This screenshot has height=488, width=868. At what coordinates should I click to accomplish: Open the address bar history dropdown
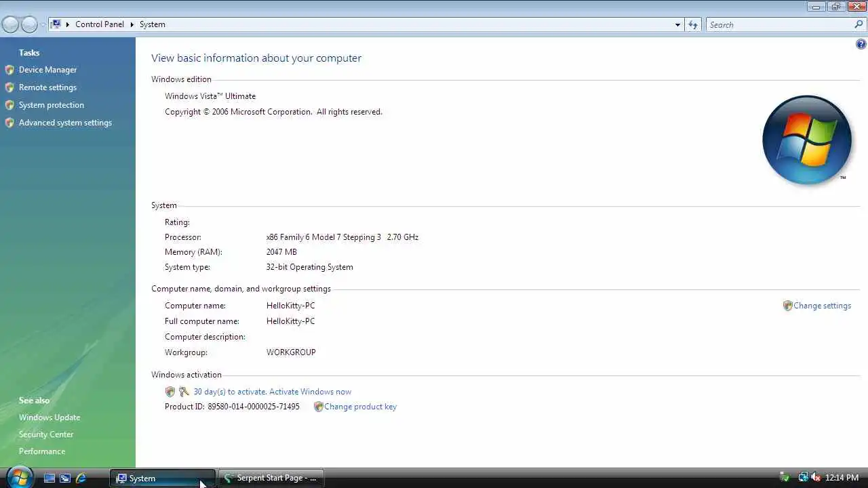677,25
